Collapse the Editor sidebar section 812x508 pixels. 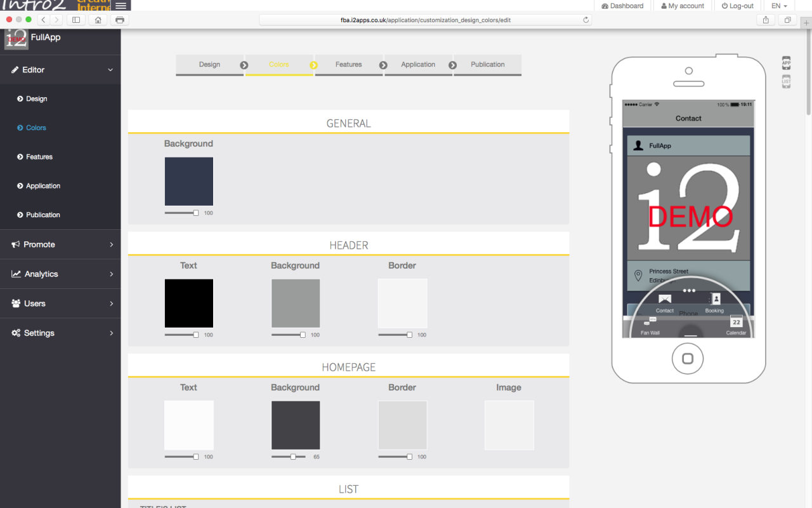click(60, 70)
